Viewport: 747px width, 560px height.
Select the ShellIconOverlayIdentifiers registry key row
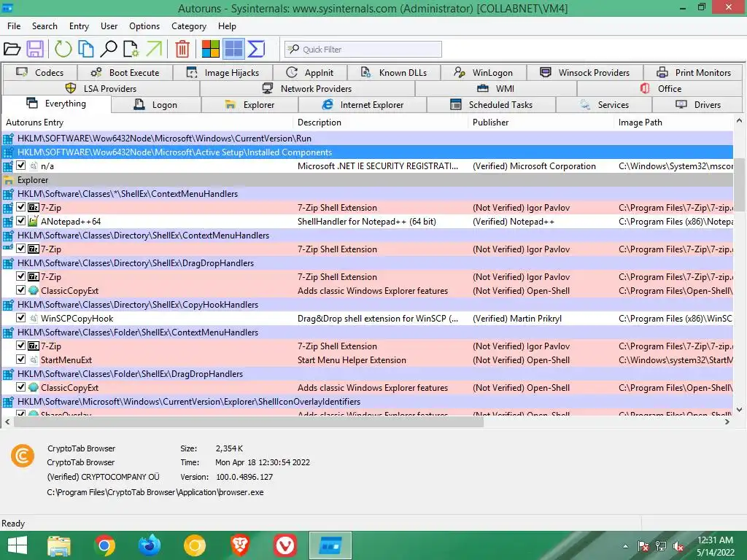point(367,402)
